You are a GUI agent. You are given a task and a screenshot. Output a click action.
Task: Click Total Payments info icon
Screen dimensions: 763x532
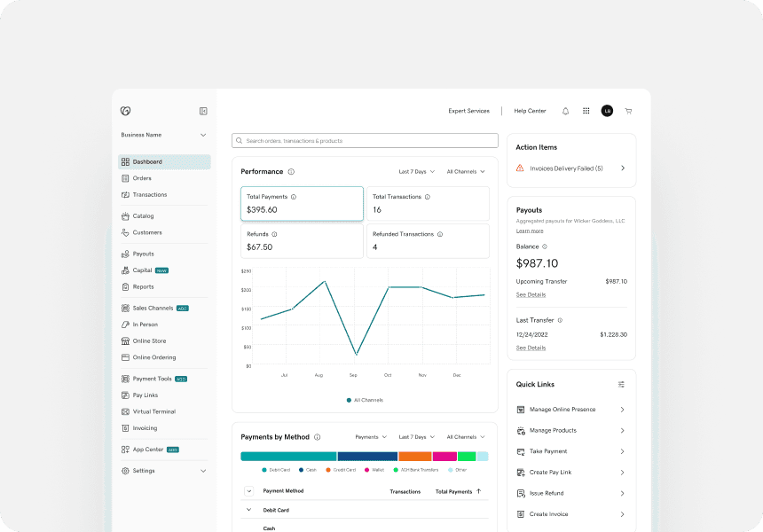click(x=294, y=197)
